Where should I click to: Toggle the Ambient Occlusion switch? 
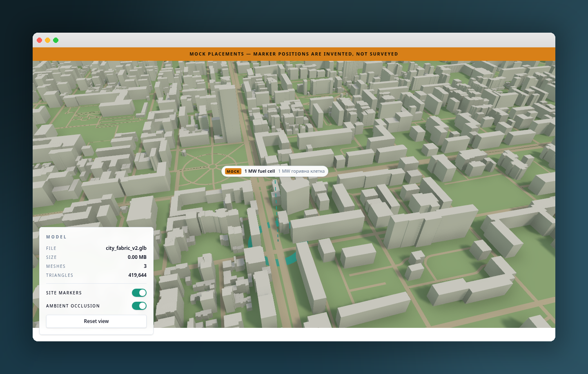click(x=139, y=306)
